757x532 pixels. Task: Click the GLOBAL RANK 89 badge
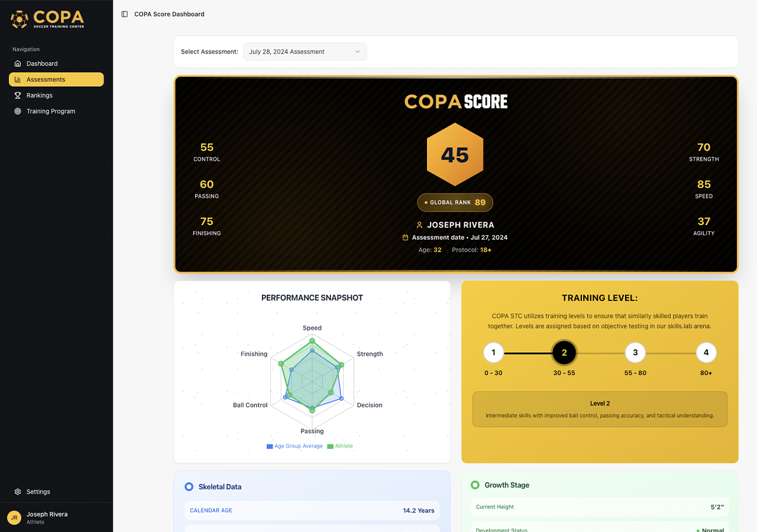(x=455, y=202)
